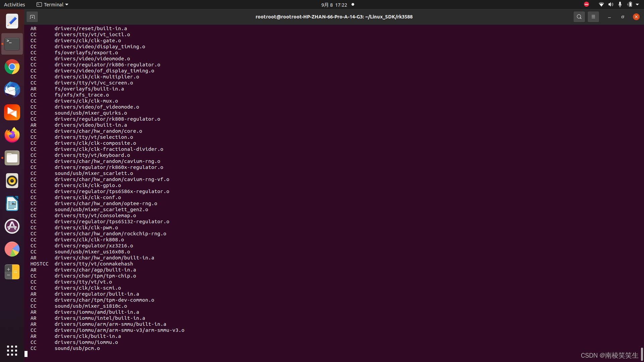Launch the Calculator from the dock
Screen dimensions: 644x362
[x=12, y=272]
